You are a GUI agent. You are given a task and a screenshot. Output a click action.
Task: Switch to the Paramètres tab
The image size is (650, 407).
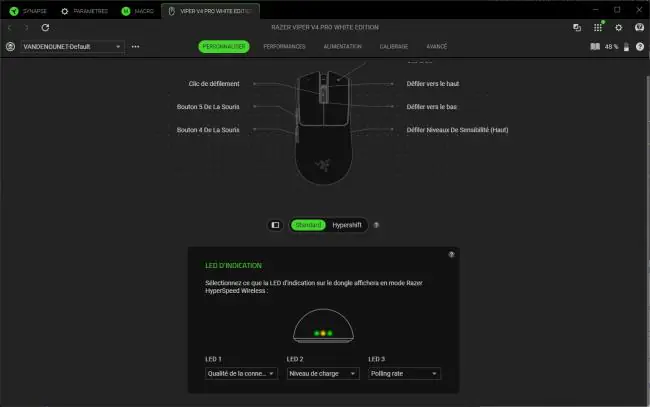[x=85, y=11]
